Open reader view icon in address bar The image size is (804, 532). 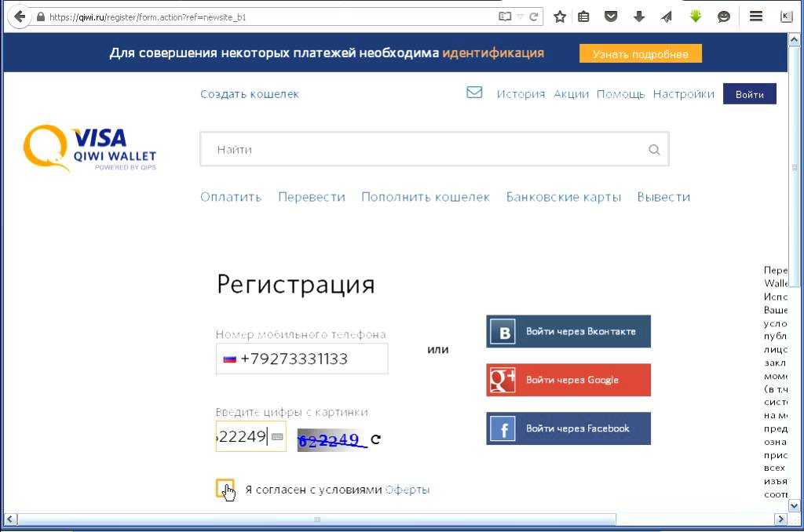tap(505, 17)
